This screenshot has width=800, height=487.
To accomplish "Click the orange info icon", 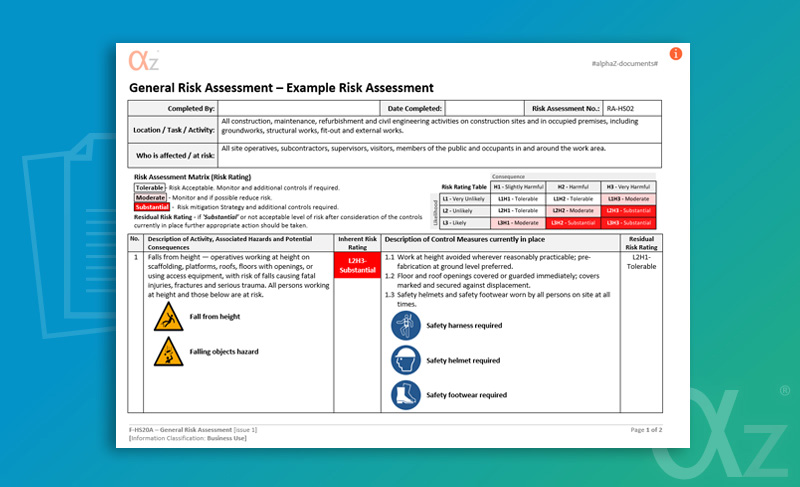I will click(676, 53).
